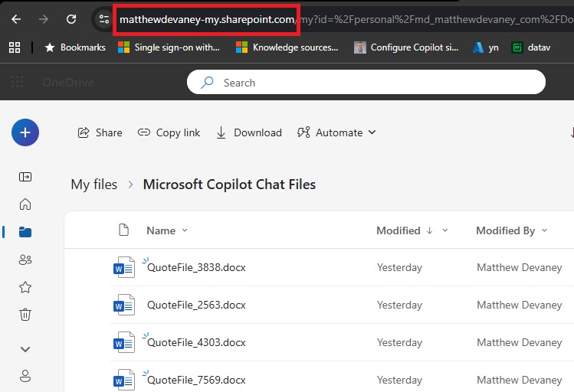The width and height of the screenshot is (574, 392).
Task: Open QuoteFile_3838.docx
Action: coord(196,267)
